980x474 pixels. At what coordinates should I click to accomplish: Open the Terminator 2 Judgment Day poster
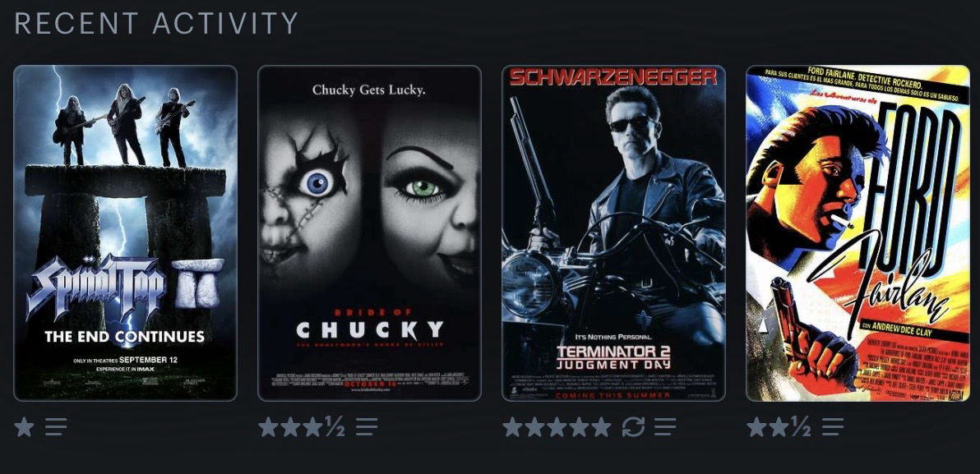pos(614,233)
